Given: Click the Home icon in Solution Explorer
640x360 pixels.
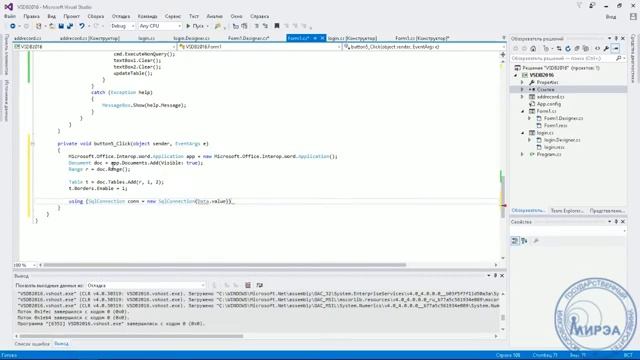Looking at the screenshot, I should 533,49.
